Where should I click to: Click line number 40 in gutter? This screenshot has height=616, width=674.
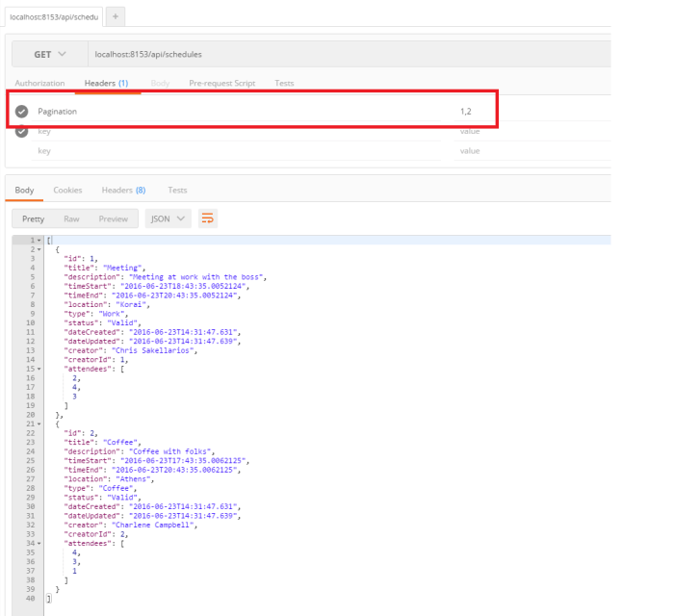coord(31,599)
